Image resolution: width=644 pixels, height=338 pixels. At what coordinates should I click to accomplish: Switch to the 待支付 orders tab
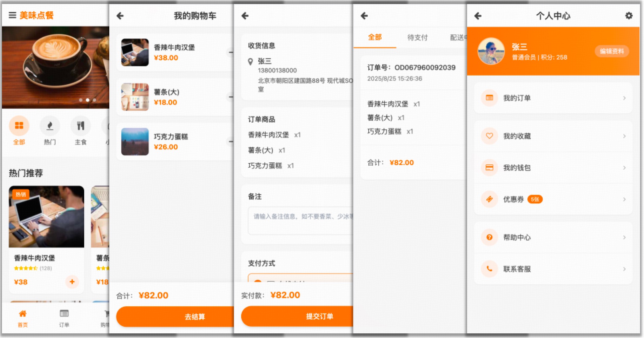[x=417, y=37]
